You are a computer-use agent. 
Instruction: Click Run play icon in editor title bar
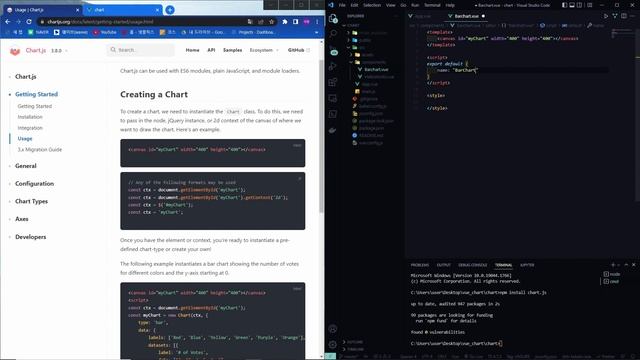tap(606, 16)
